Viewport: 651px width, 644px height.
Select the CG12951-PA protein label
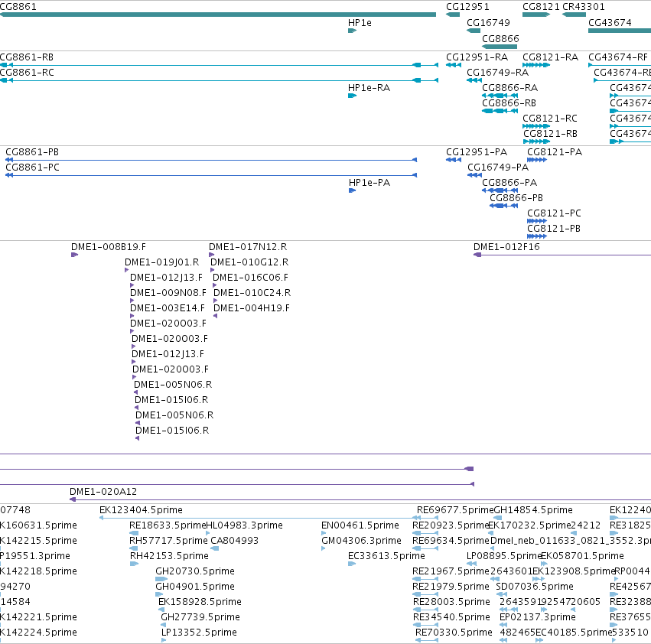click(477, 152)
